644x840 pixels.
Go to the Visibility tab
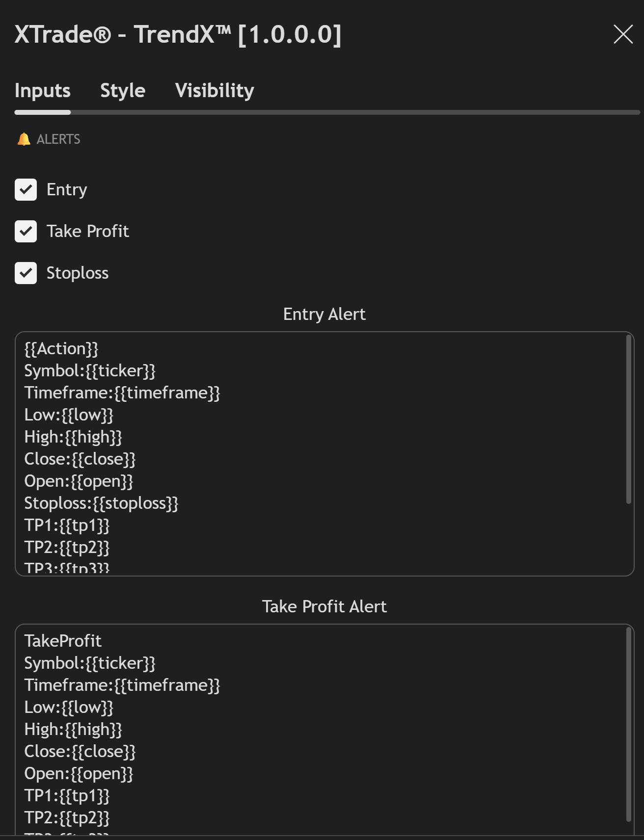[x=215, y=91]
